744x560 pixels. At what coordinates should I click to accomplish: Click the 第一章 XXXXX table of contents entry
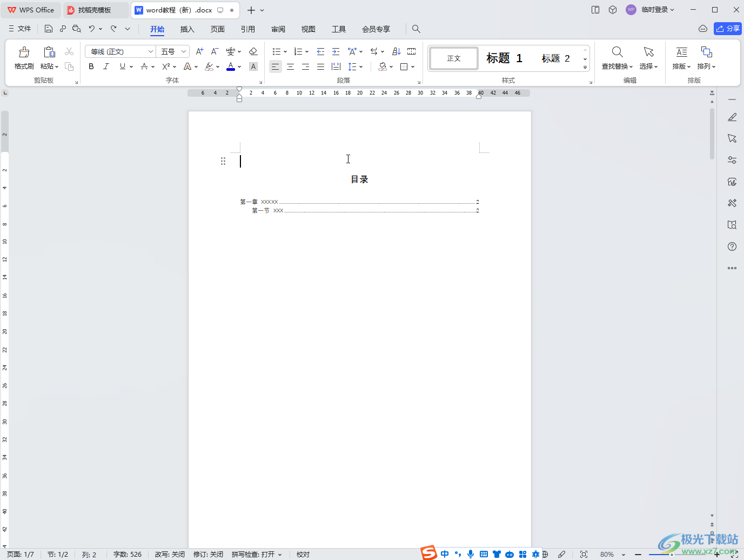tap(359, 202)
